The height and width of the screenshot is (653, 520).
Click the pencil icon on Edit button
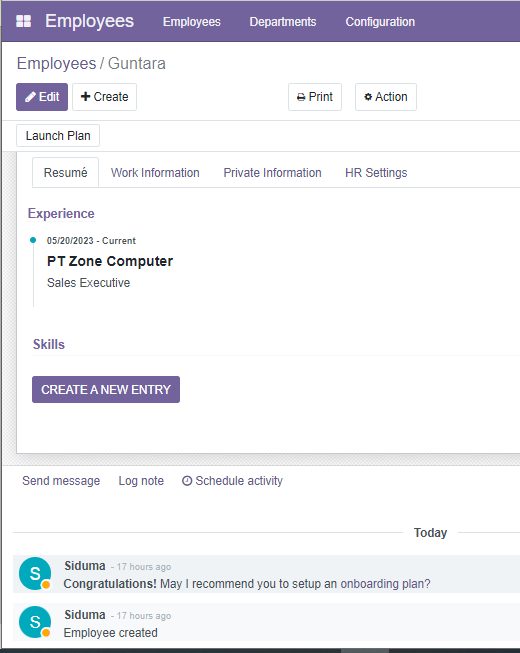coord(30,97)
